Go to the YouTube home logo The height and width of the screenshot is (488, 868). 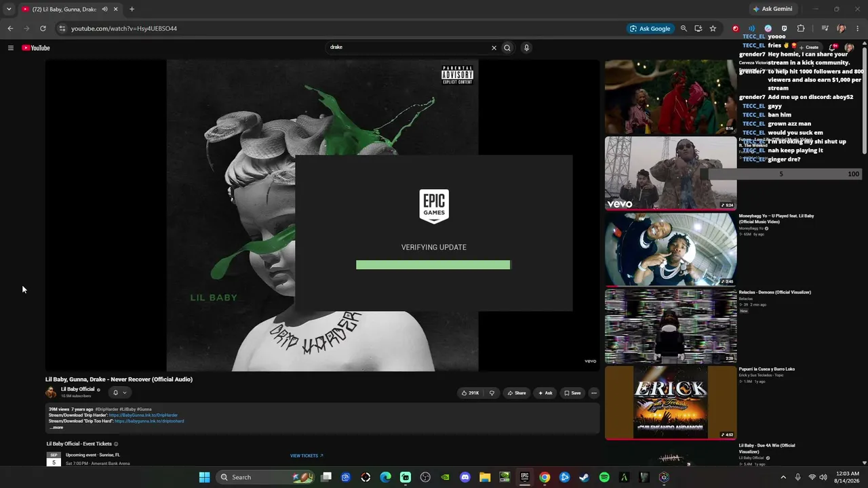coord(36,47)
